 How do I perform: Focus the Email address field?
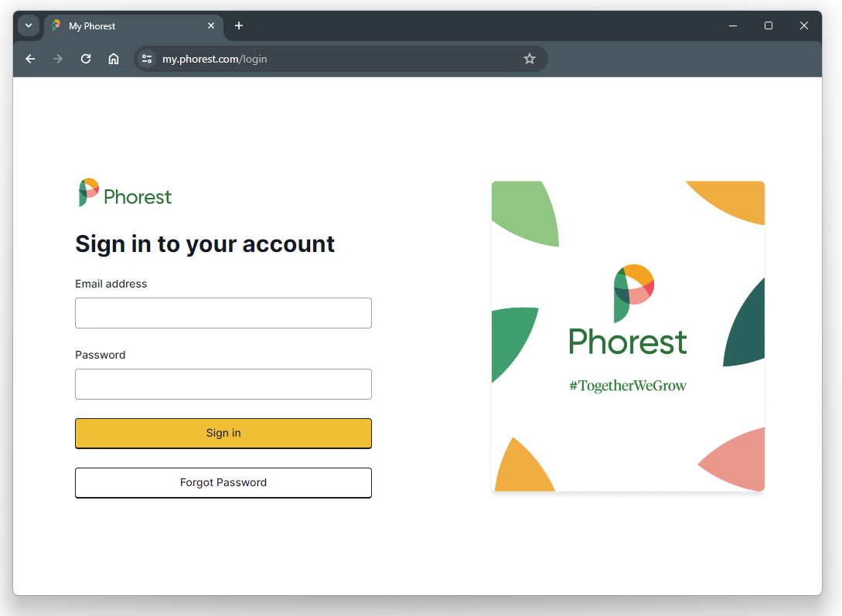tap(223, 313)
